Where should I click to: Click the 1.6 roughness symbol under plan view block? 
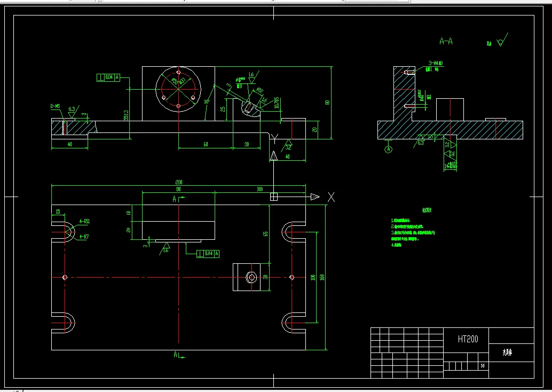click(165, 249)
